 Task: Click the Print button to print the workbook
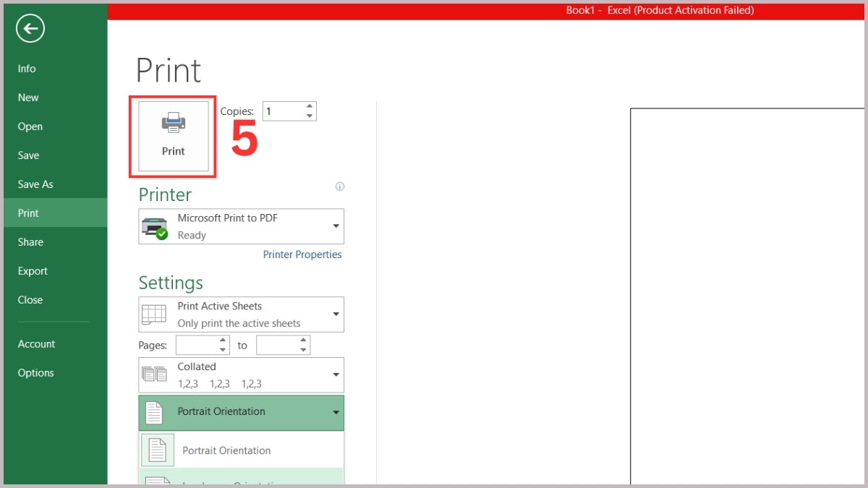pyautogui.click(x=172, y=137)
